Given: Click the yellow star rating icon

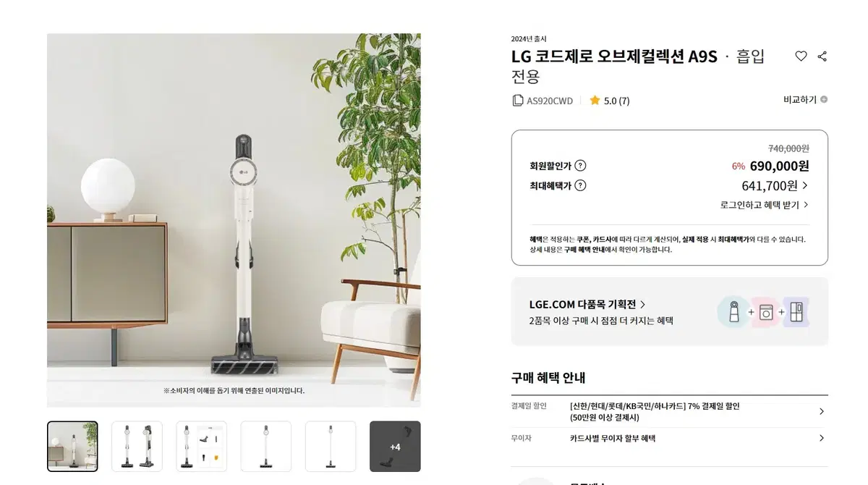Looking at the screenshot, I should (595, 101).
